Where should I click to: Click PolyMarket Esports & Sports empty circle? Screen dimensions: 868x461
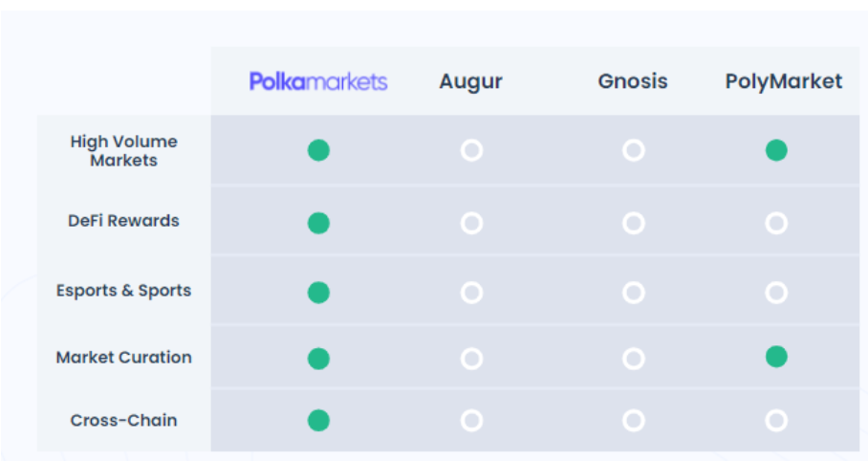tap(776, 293)
